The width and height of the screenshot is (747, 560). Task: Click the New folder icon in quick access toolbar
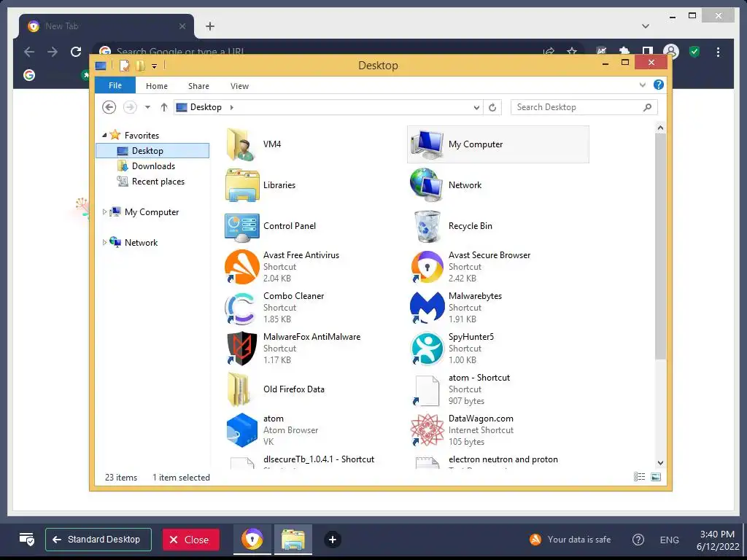[x=140, y=66]
